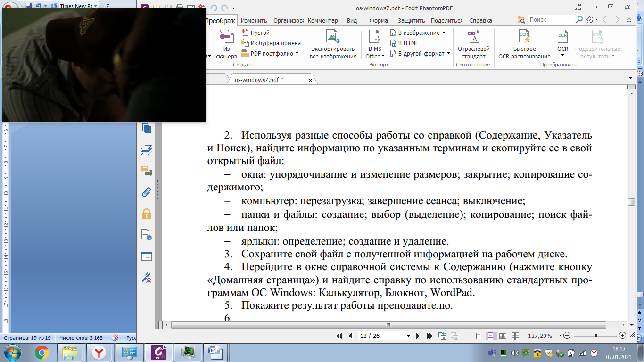
Task: Click zoom in plus button
Action: 622,336
